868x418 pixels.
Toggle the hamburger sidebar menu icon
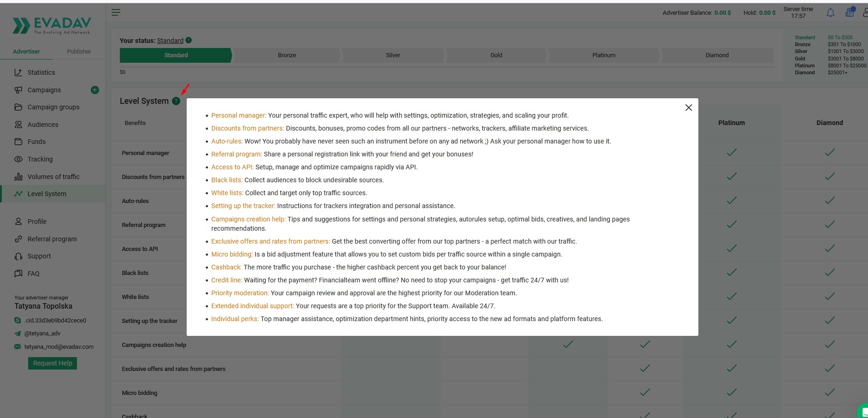click(x=116, y=12)
